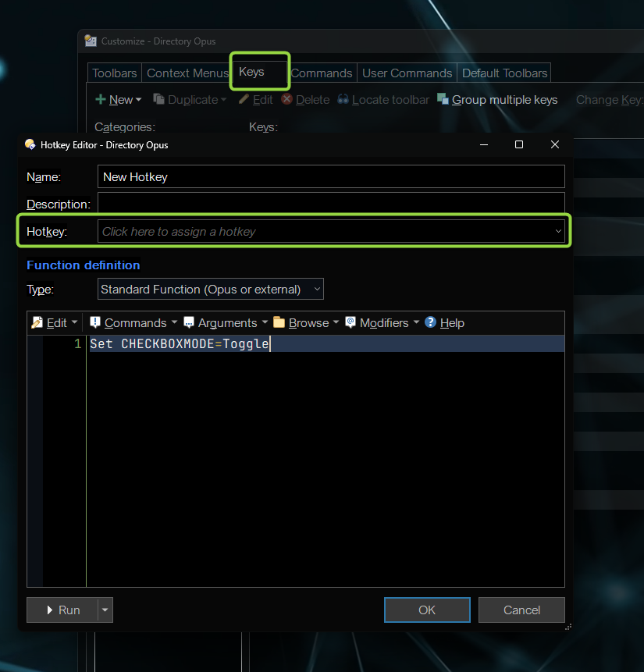644x672 pixels.
Task: Expand the Run button dropdown arrow
Action: click(105, 610)
